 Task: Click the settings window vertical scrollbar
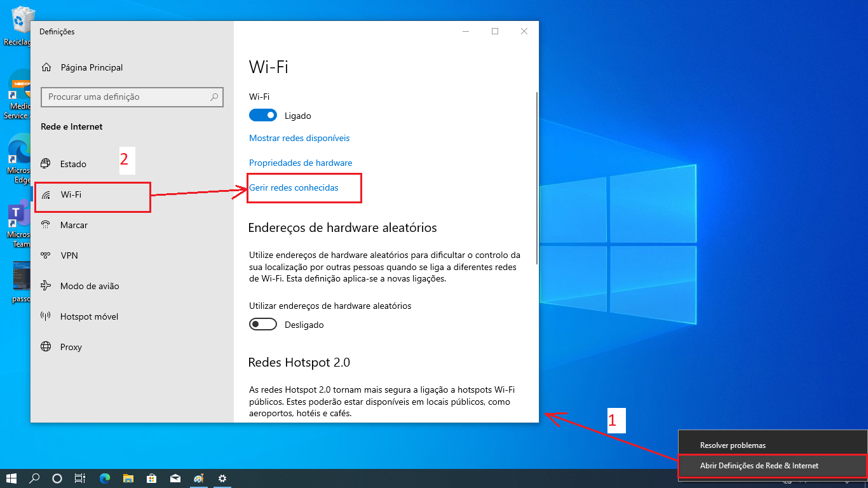tap(538, 178)
